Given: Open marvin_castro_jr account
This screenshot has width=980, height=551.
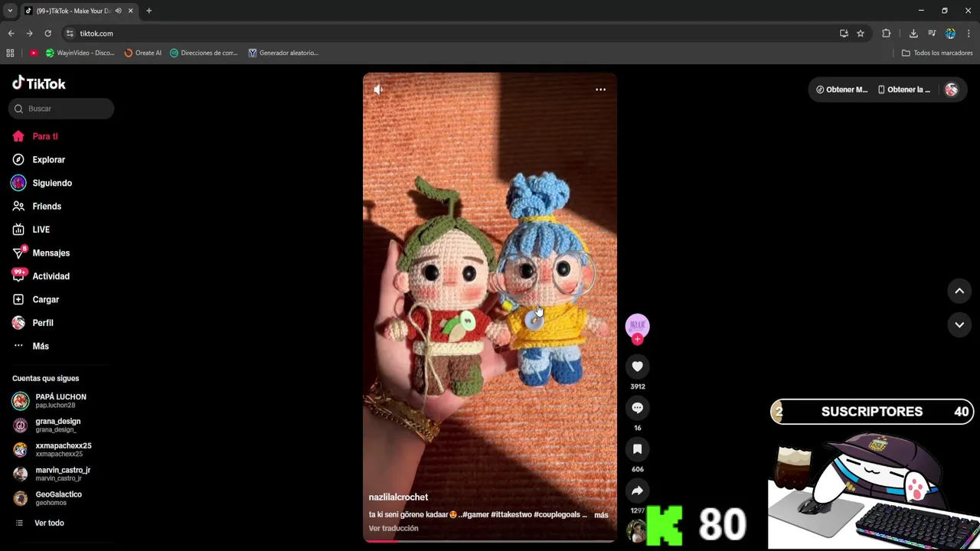Looking at the screenshot, I should tap(61, 474).
